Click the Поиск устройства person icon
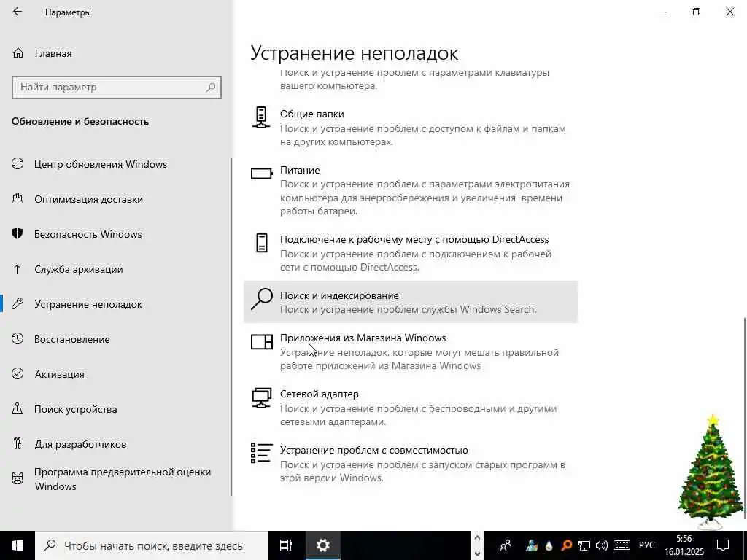Image resolution: width=747 pixels, height=560 pixels. [18, 409]
